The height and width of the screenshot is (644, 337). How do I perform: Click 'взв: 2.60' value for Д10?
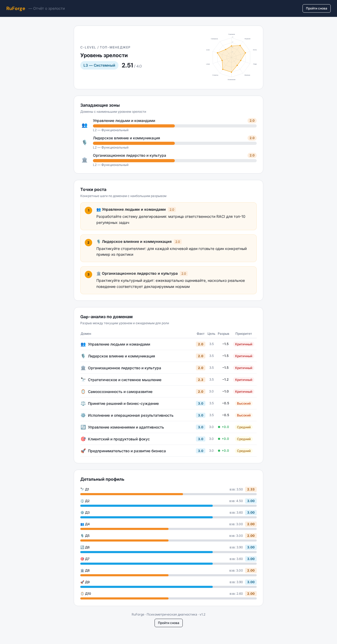pos(236,594)
